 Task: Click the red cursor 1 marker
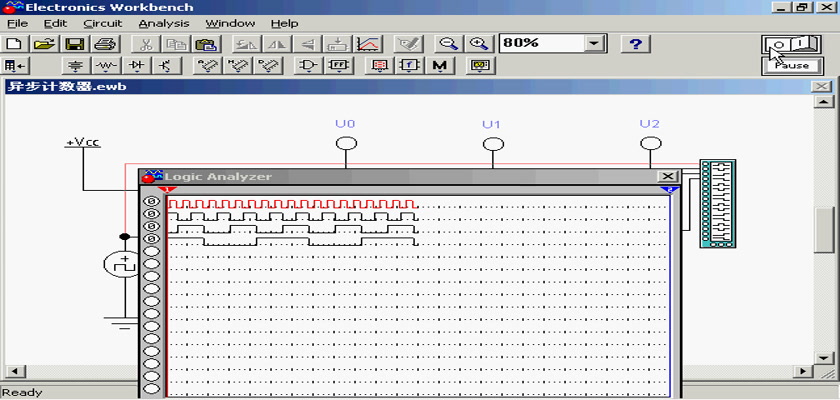coord(166,189)
